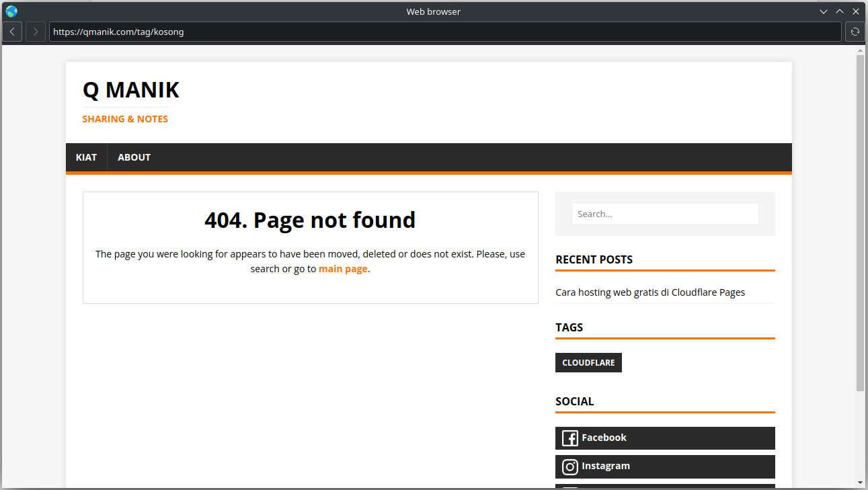The width and height of the screenshot is (868, 490).
Task: Click the back navigation arrow
Action: 11,32
